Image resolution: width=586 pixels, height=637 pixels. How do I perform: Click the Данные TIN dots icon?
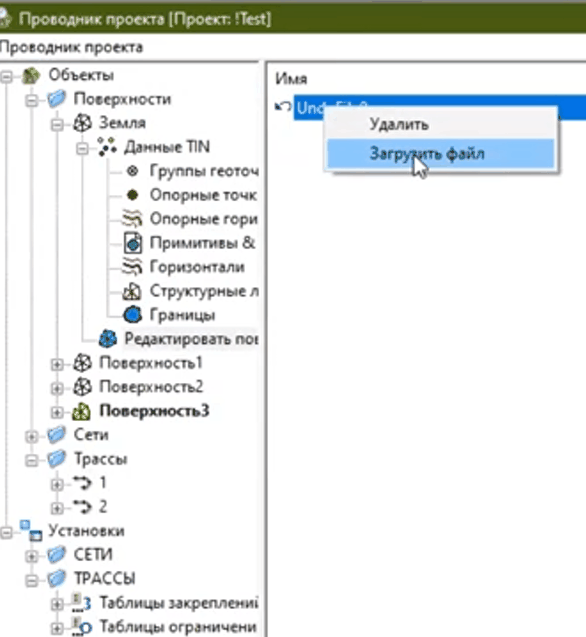click(107, 147)
